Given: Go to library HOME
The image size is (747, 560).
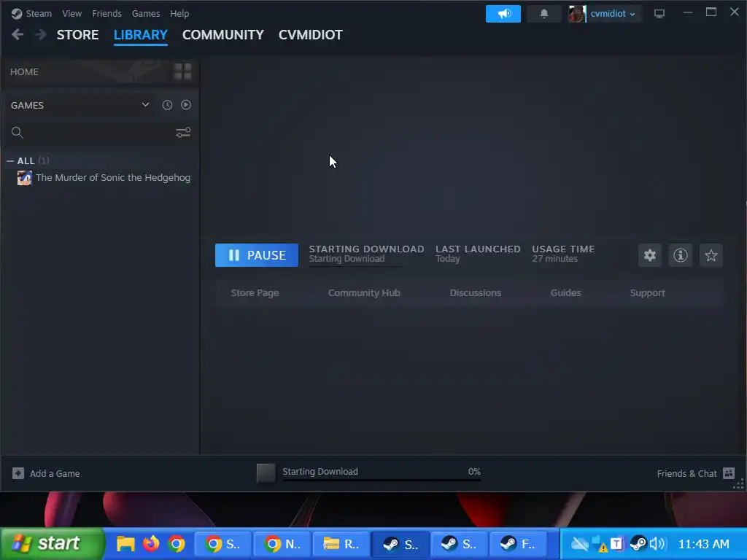Looking at the screenshot, I should click(x=24, y=72).
